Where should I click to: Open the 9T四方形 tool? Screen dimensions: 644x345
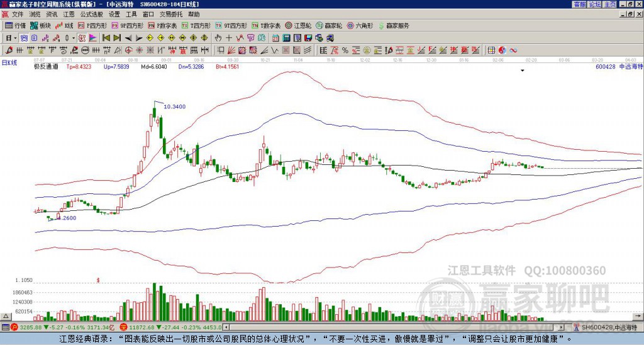(231, 25)
